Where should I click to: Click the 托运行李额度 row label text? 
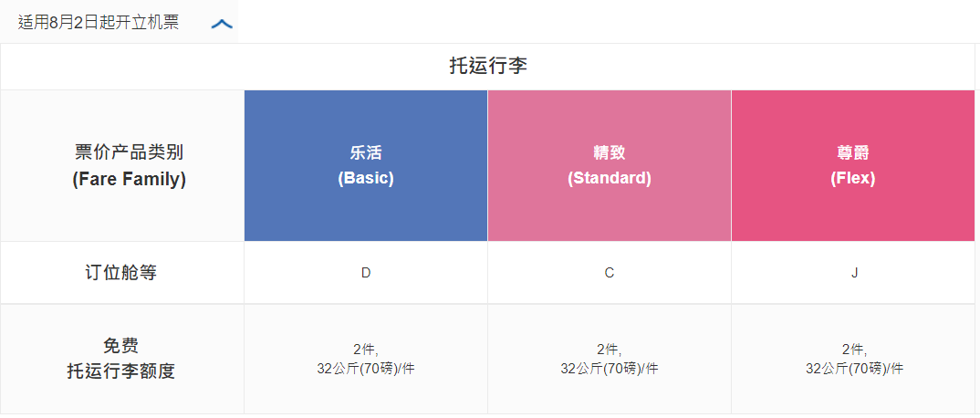pyautogui.click(x=121, y=371)
